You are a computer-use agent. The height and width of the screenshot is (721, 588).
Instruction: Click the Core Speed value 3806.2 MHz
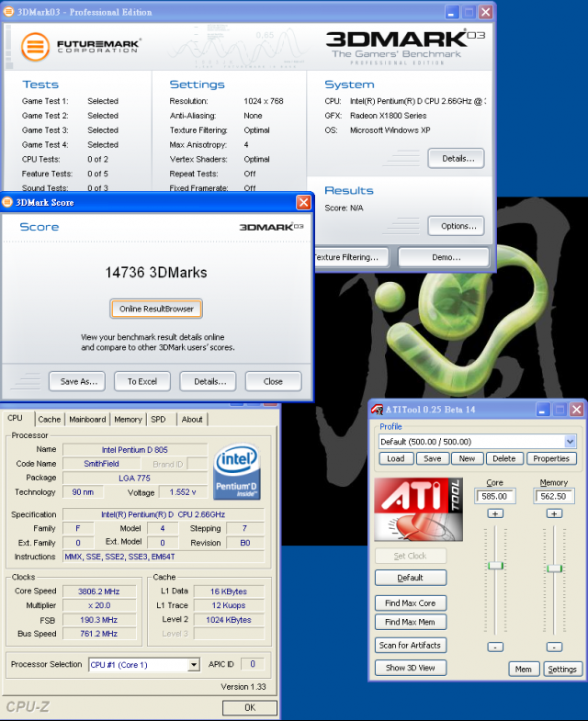pyautogui.click(x=99, y=591)
